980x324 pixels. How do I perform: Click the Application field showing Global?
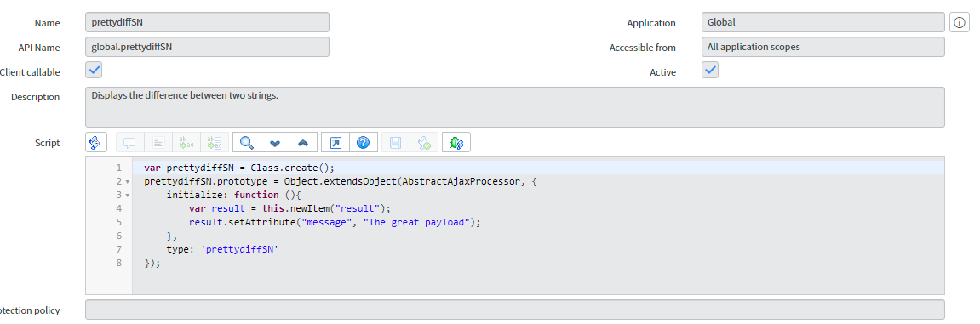click(x=823, y=22)
